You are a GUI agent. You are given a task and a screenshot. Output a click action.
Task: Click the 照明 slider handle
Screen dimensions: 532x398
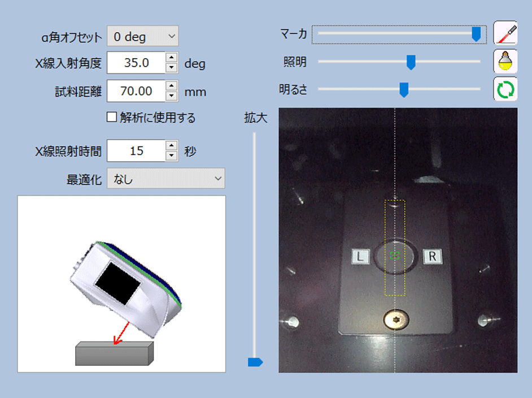[x=411, y=62]
